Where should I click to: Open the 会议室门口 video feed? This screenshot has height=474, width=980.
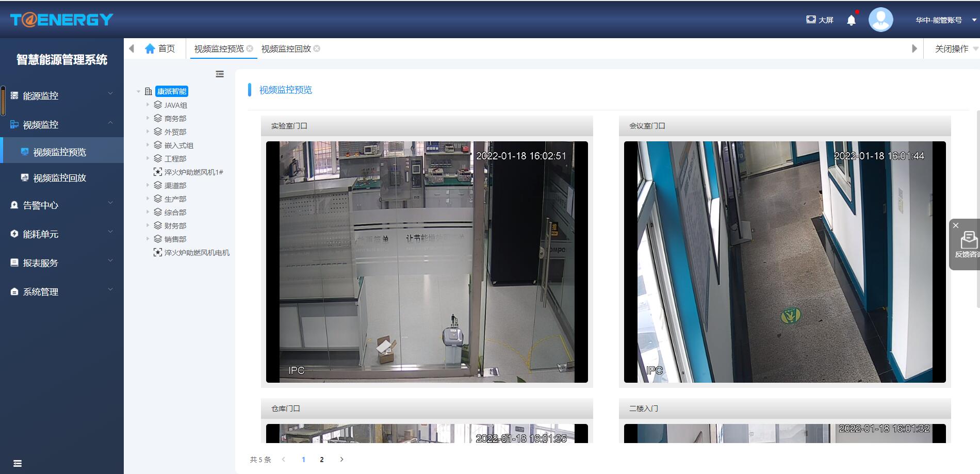click(785, 262)
